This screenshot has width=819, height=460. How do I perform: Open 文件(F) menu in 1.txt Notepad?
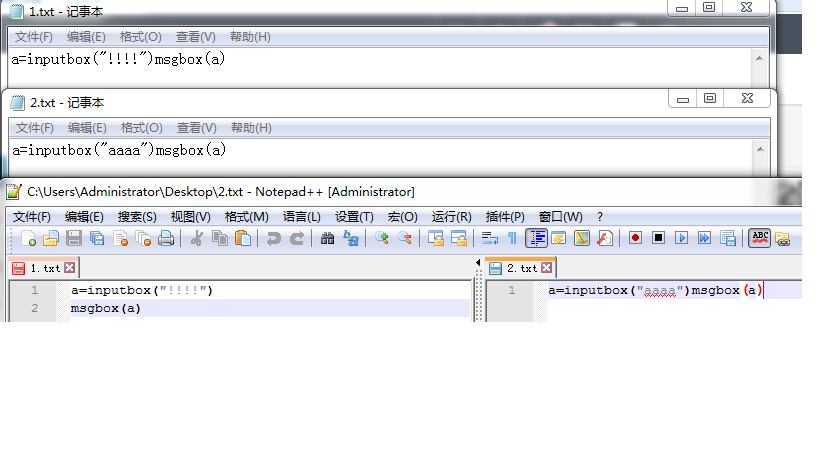click(33, 37)
